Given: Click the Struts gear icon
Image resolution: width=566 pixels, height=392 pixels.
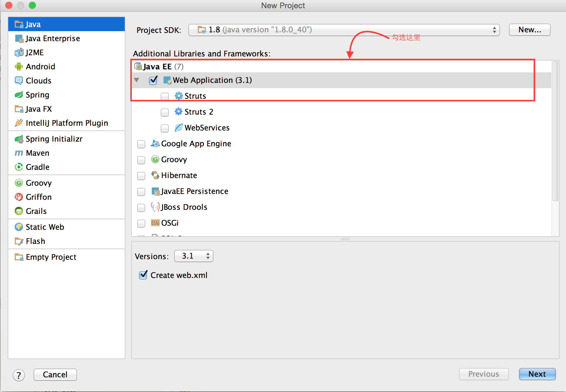Looking at the screenshot, I should [x=179, y=96].
